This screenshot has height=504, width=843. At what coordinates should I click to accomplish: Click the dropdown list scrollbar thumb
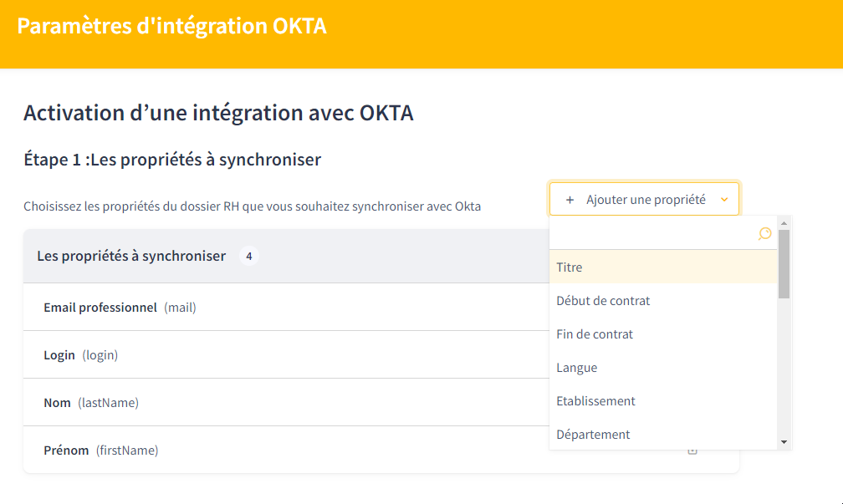(784, 264)
